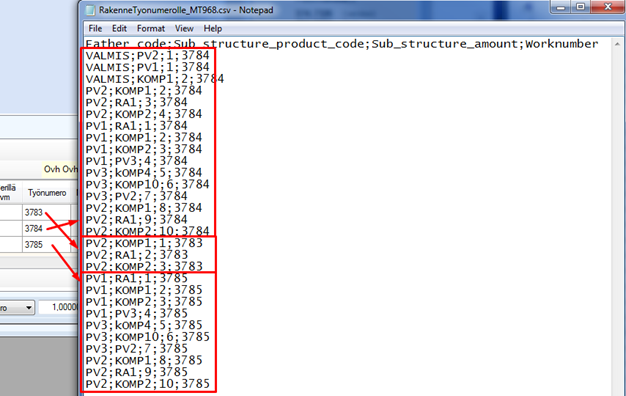Open the View menu

click(184, 29)
